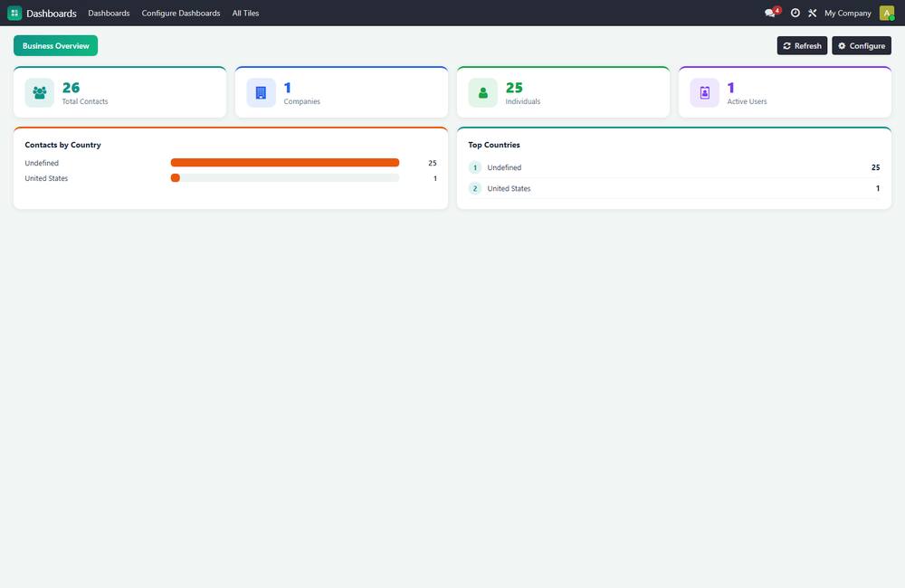Open the Dashboards app home icon
The width and height of the screenshot is (905, 588).
(14, 13)
